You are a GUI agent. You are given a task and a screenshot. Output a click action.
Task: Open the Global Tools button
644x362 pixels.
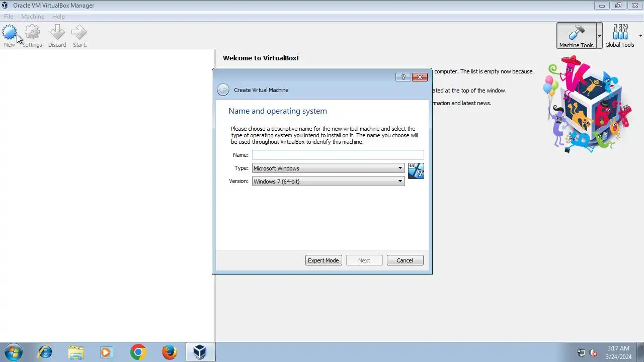pos(619,36)
